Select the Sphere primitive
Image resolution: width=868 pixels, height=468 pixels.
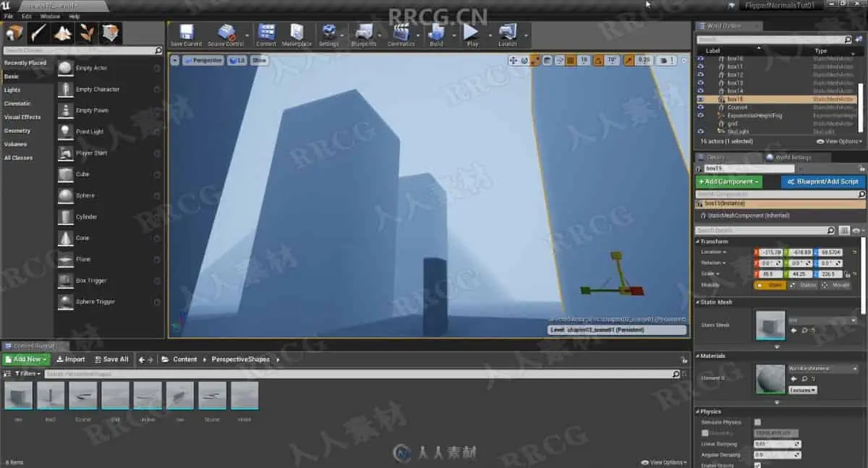point(110,195)
